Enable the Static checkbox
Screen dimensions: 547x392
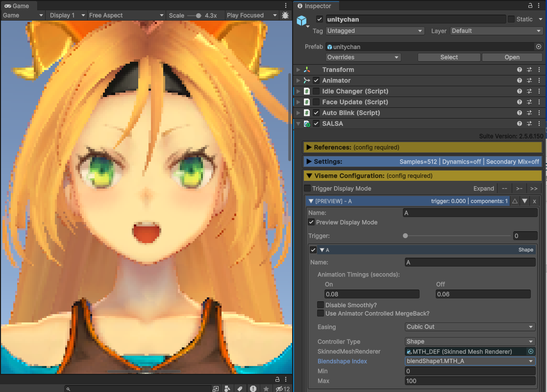511,19
